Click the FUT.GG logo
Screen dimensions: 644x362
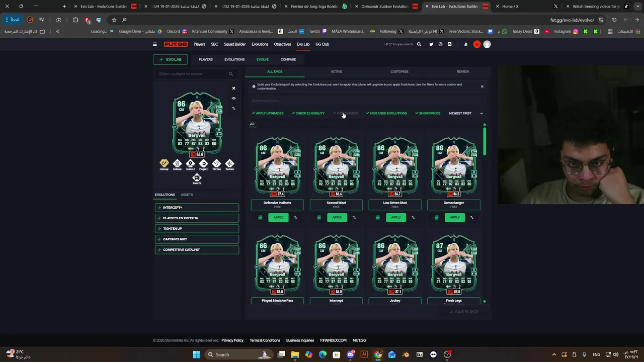click(176, 44)
